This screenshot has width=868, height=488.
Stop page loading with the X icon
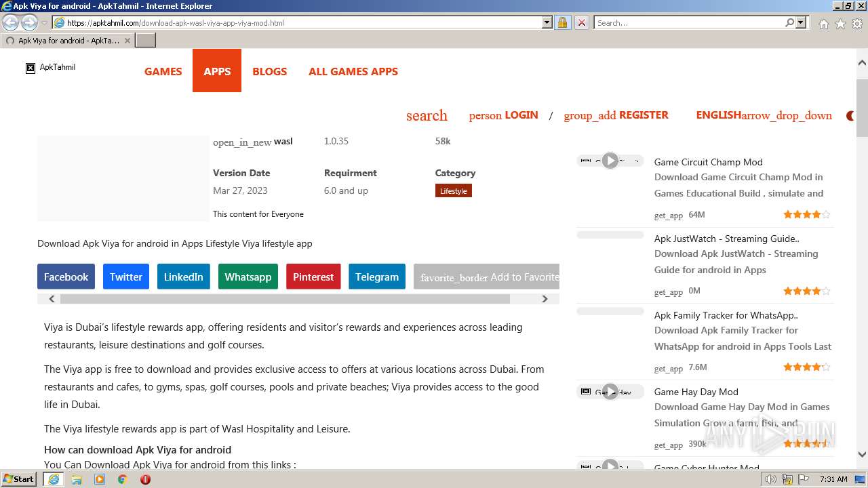tap(581, 23)
